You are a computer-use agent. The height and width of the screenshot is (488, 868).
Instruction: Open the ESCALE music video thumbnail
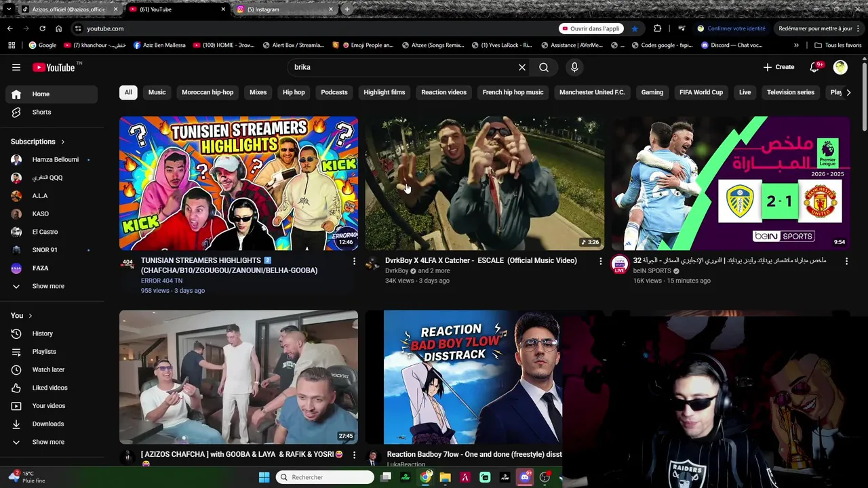click(484, 183)
